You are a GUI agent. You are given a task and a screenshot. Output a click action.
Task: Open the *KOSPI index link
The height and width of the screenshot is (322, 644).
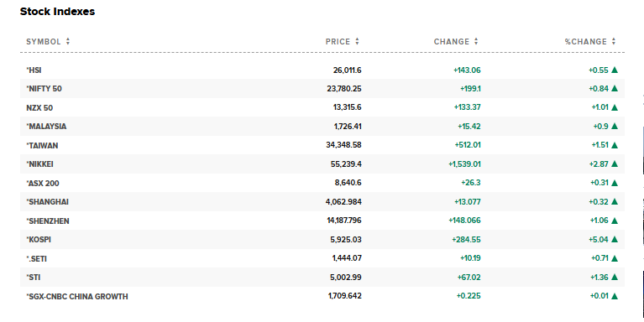point(39,240)
